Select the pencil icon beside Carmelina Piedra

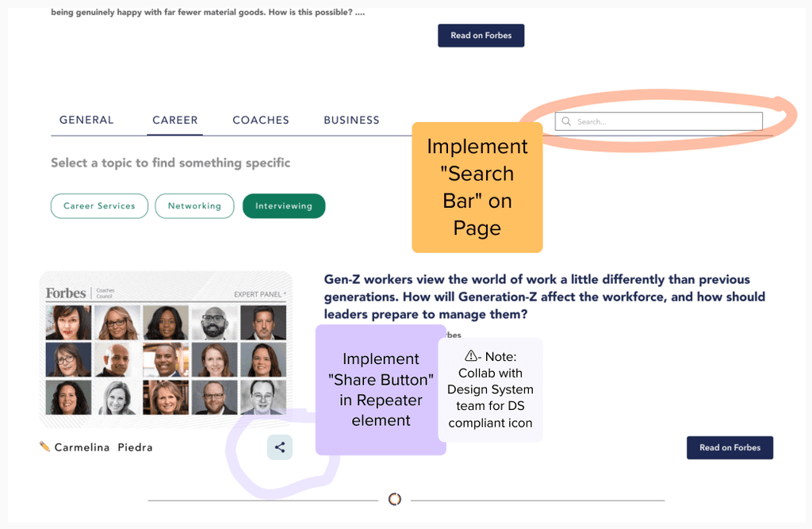tap(46, 447)
